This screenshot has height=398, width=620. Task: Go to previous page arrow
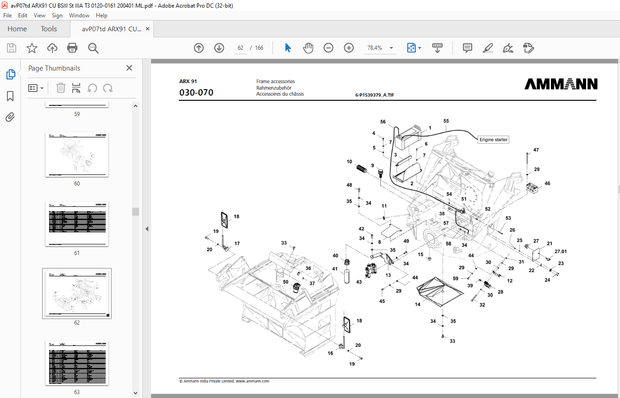point(199,48)
